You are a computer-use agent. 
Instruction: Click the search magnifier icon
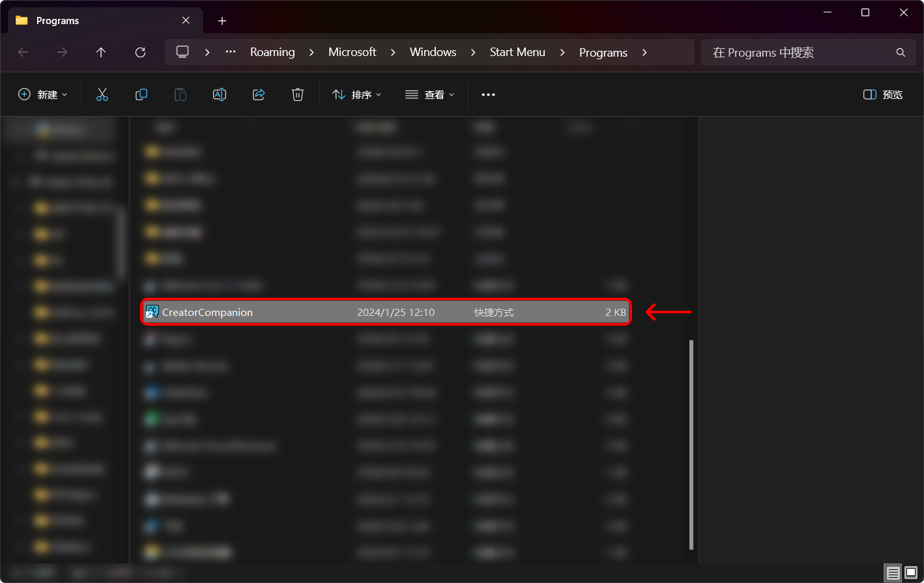tap(901, 52)
